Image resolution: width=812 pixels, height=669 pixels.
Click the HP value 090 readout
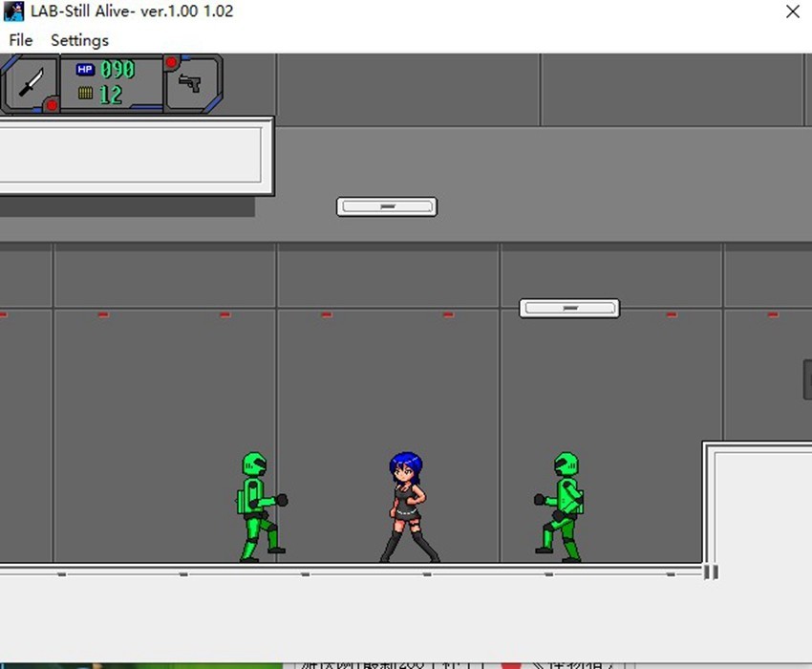pos(118,70)
